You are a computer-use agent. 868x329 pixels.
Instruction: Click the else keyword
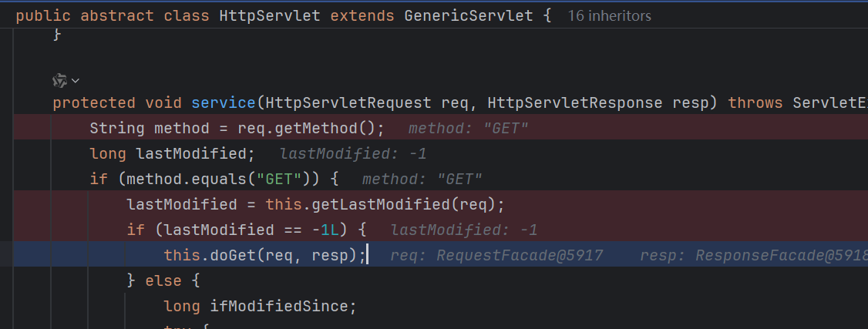pyautogui.click(x=163, y=281)
